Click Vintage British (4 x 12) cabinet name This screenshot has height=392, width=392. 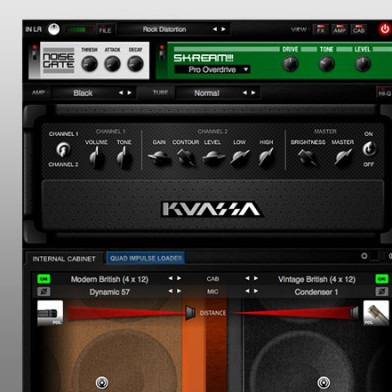pos(317,279)
